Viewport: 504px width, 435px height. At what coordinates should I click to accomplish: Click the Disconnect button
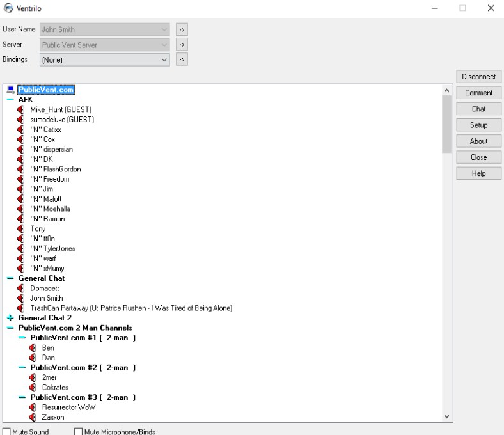(478, 77)
